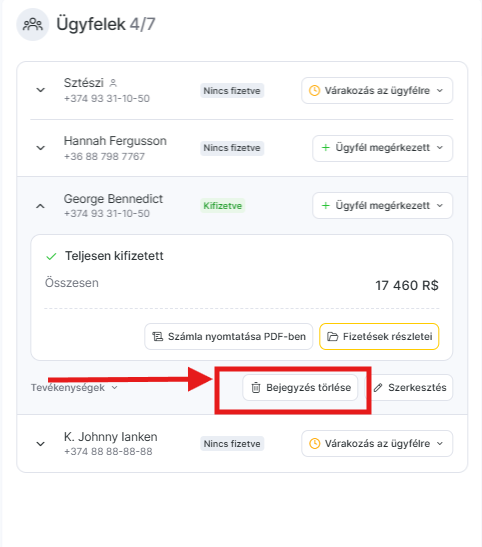The width and height of the screenshot is (482, 547).
Task: Collapse the George Bennedict client row
Action: (x=40, y=206)
